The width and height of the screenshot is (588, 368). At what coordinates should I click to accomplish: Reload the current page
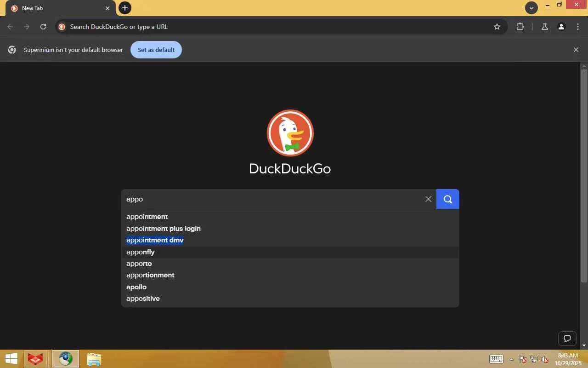coord(43,27)
